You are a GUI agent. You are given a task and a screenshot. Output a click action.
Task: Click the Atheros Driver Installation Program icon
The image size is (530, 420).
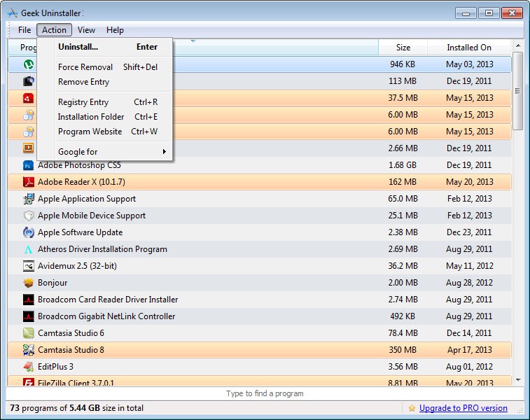click(x=28, y=249)
